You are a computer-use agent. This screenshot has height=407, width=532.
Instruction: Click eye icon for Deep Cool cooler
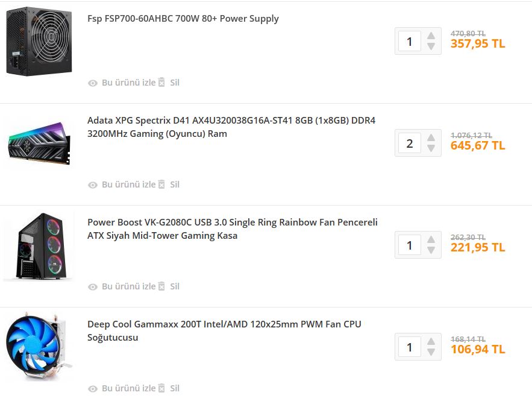[x=93, y=389]
